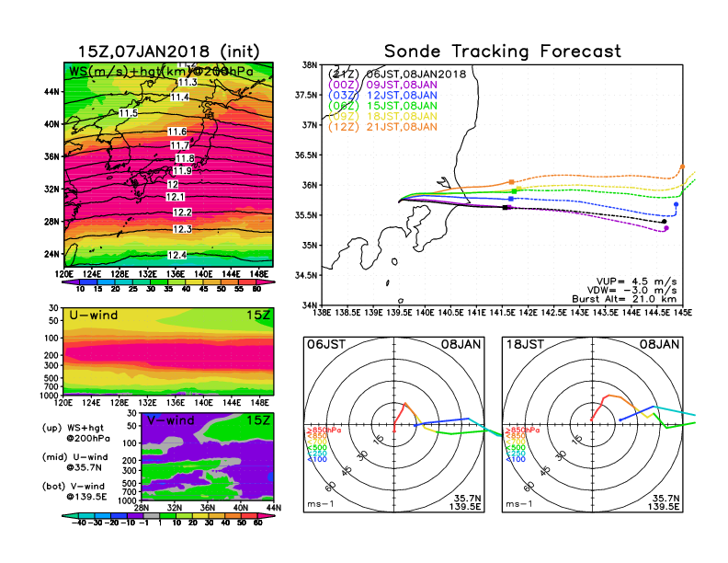The image size is (728, 563).
Task: Click the blue "<100" legend in 06JST hodograph
Action: tap(317, 459)
